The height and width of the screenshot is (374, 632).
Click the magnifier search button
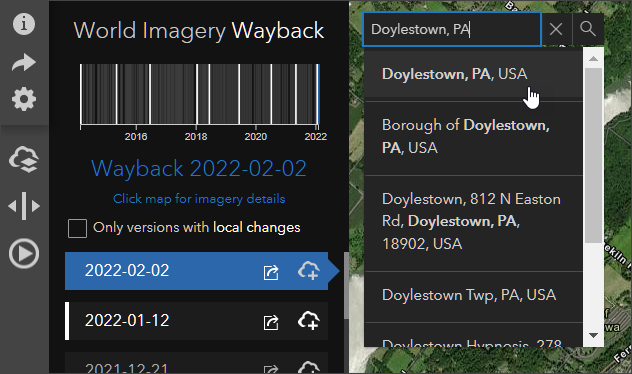[x=588, y=29]
